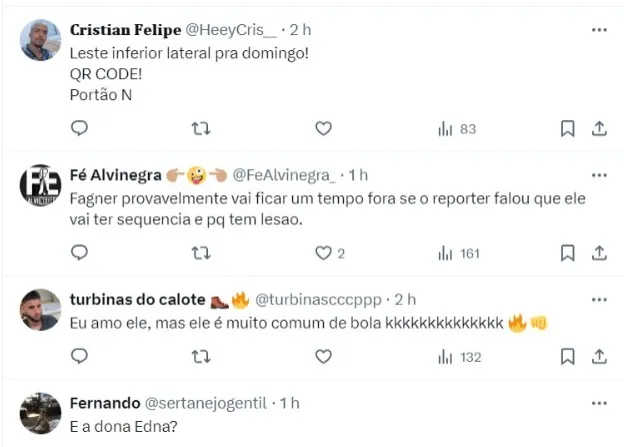The width and height of the screenshot is (624, 447).
Task: Open the Fernando display name link
Action: pos(106,402)
